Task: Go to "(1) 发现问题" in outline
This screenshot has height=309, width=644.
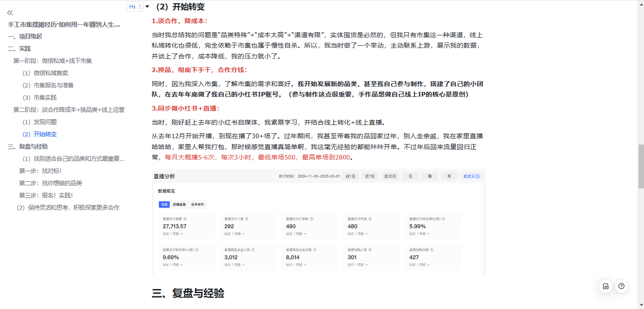Action: (x=39, y=122)
